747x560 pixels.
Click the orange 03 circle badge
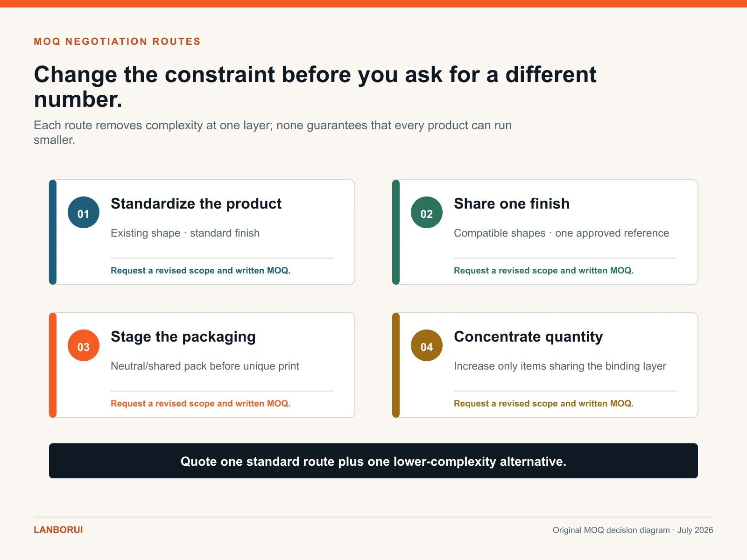tap(84, 345)
